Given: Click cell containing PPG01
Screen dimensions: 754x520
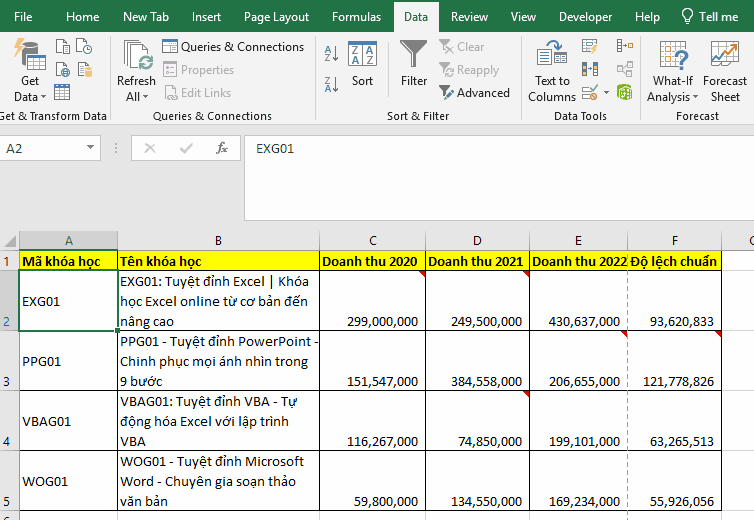Looking at the screenshot, I should [68, 361].
